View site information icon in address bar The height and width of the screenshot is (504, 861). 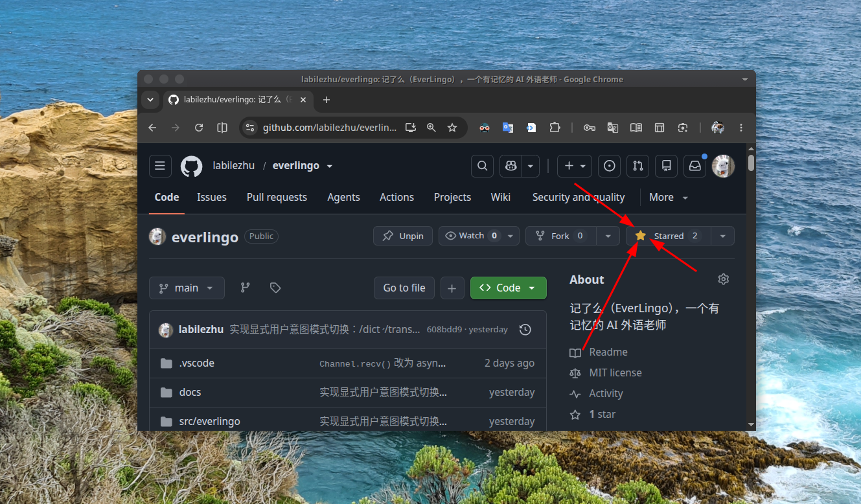[250, 128]
